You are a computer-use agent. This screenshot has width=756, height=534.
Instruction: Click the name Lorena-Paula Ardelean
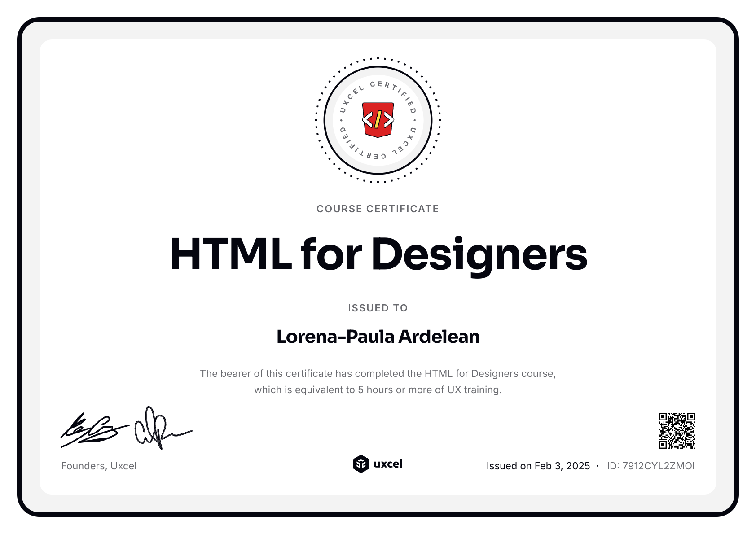click(378, 337)
